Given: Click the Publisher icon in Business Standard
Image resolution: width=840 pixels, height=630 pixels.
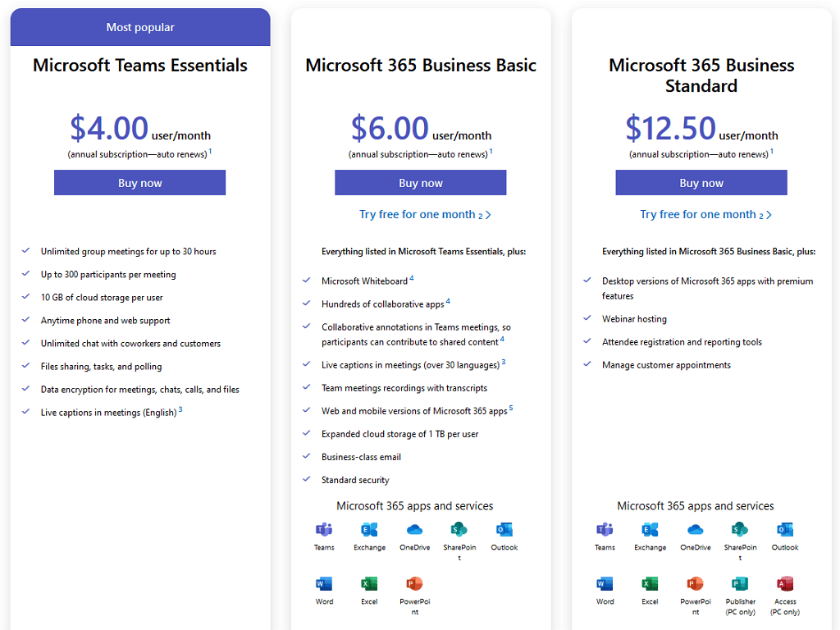Looking at the screenshot, I should click(740, 583).
